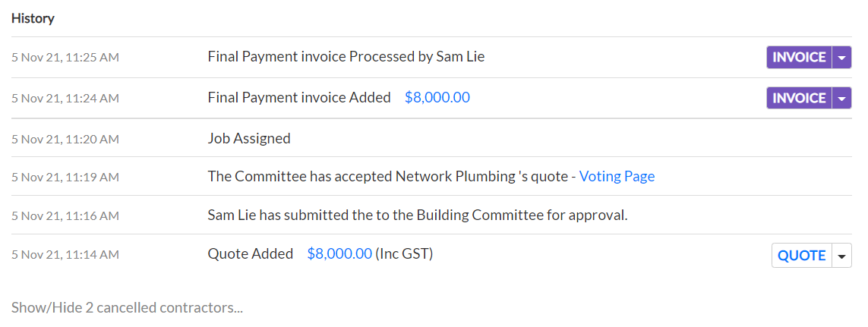Open the Voting Page link
Image resolution: width=868 pixels, height=327 pixels.
click(x=617, y=177)
